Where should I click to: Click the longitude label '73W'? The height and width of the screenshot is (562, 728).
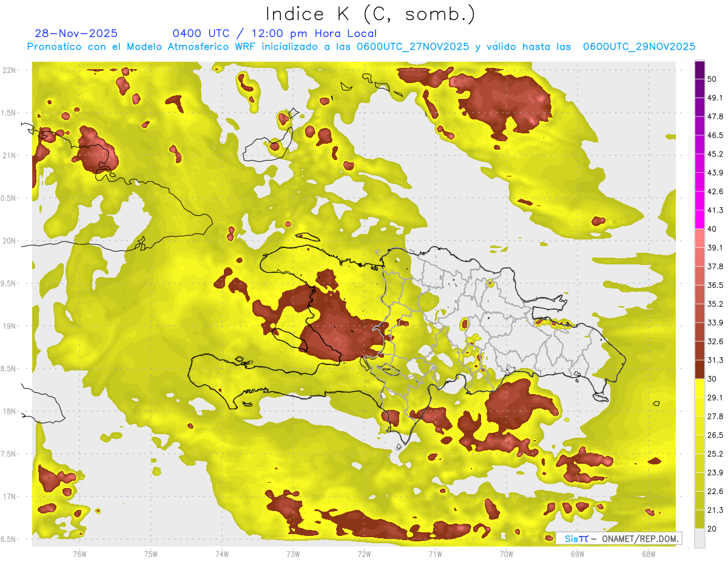point(293,554)
